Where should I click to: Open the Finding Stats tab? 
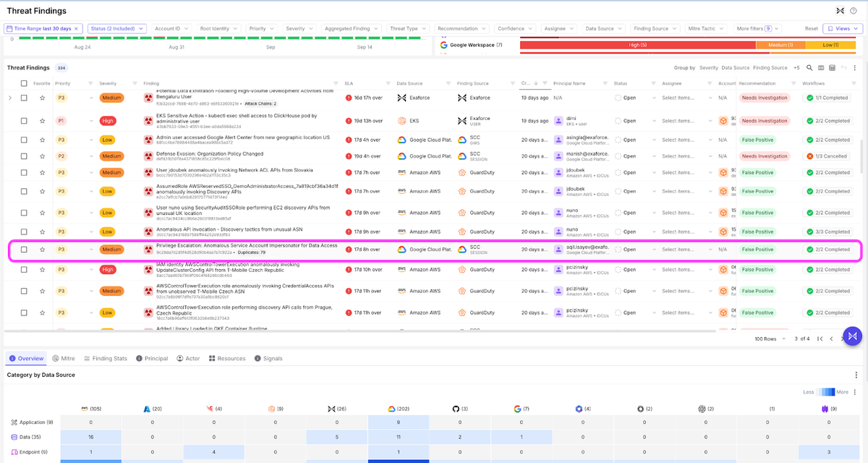[106, 358]
